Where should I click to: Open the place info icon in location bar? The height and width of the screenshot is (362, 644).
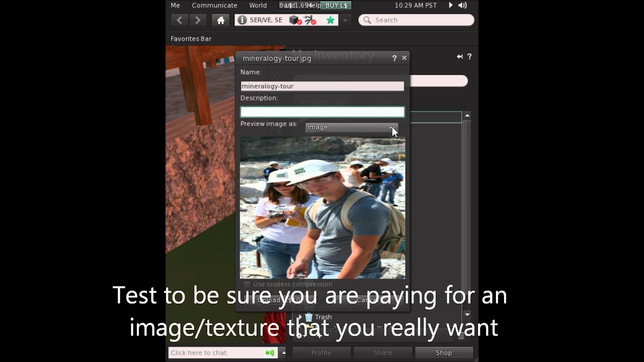pos(242,20)
